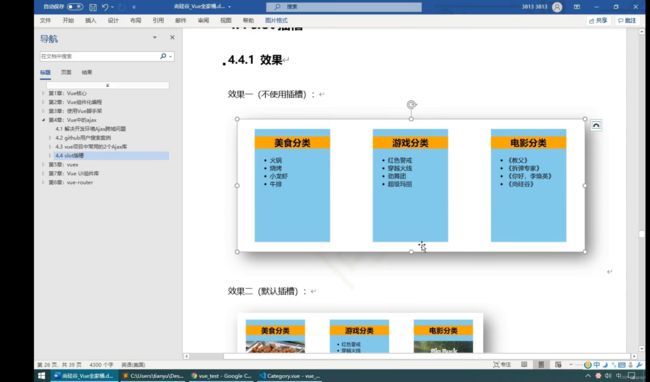Switch to the 视图 (View) ribbon tab

pos(226,20)
